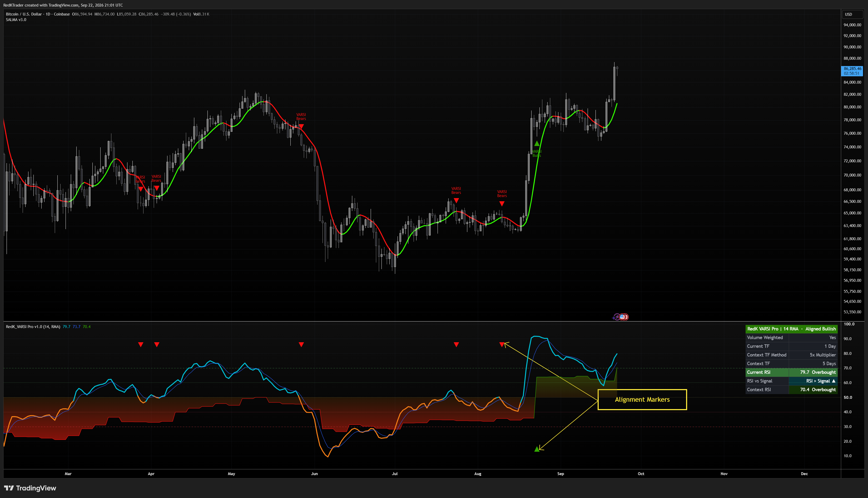Click the 79.7 Overbought current RSI cell
Viewport: 868px width, 498px height.
[813, 372]
